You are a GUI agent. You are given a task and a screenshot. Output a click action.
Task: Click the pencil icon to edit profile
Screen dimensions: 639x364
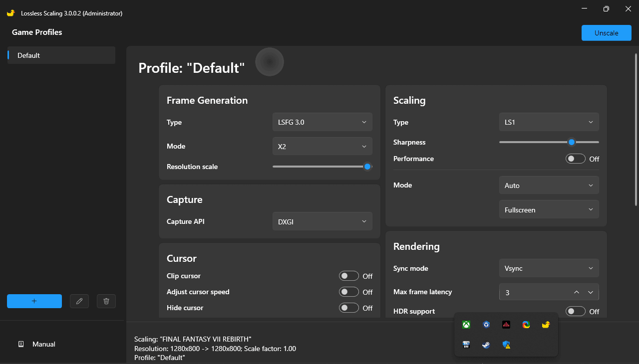point(79,301)
